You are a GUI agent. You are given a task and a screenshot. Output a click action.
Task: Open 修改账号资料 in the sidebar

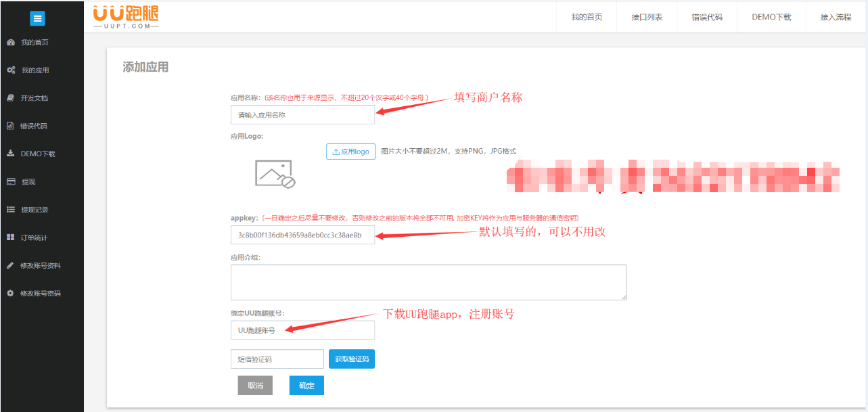[x=42, y=265]
